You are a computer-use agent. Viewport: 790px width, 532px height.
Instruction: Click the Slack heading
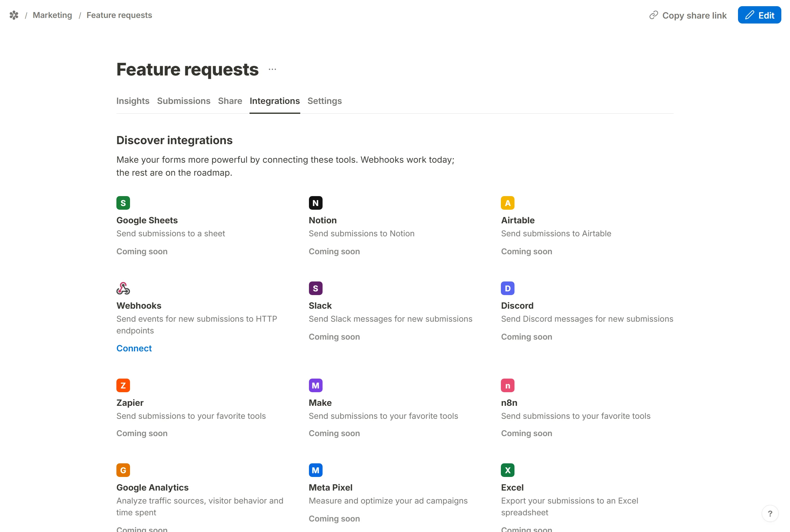pyautogui.click(x=320, y=305)
